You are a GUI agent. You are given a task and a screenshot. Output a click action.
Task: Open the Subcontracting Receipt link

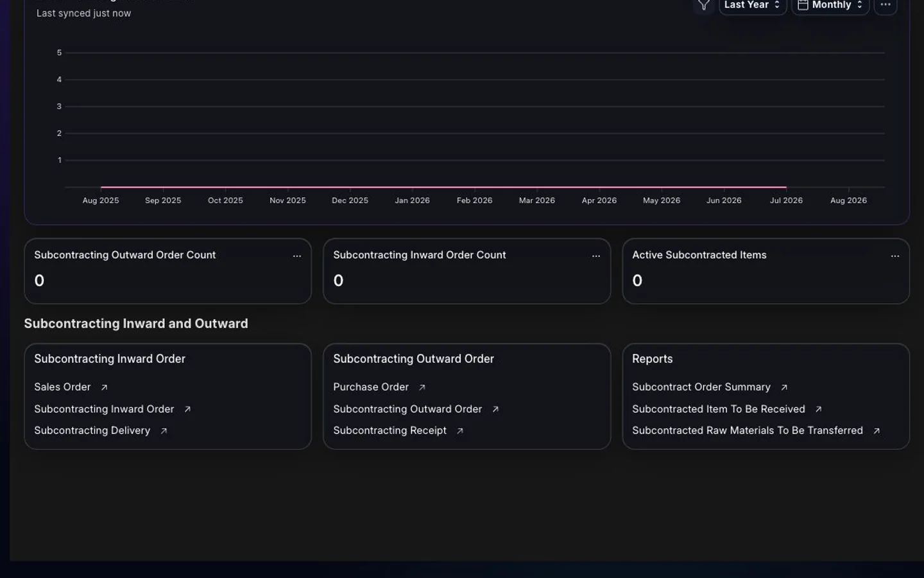389,430
